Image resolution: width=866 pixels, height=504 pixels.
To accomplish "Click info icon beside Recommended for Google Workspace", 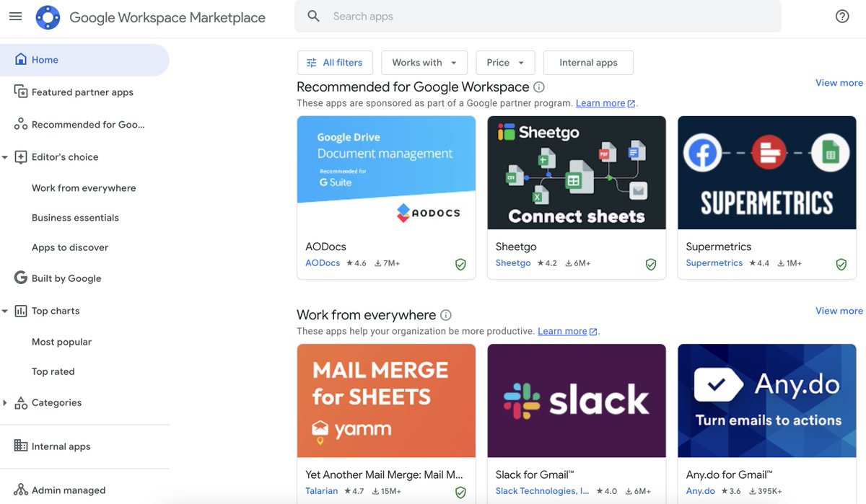I will point(538,87).
